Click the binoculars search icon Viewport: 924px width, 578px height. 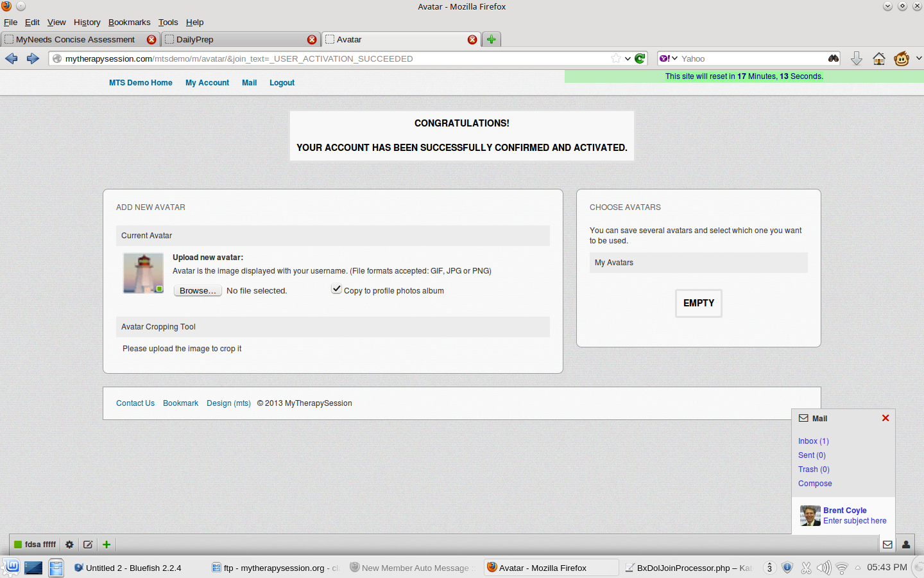[x=833, y=58]
